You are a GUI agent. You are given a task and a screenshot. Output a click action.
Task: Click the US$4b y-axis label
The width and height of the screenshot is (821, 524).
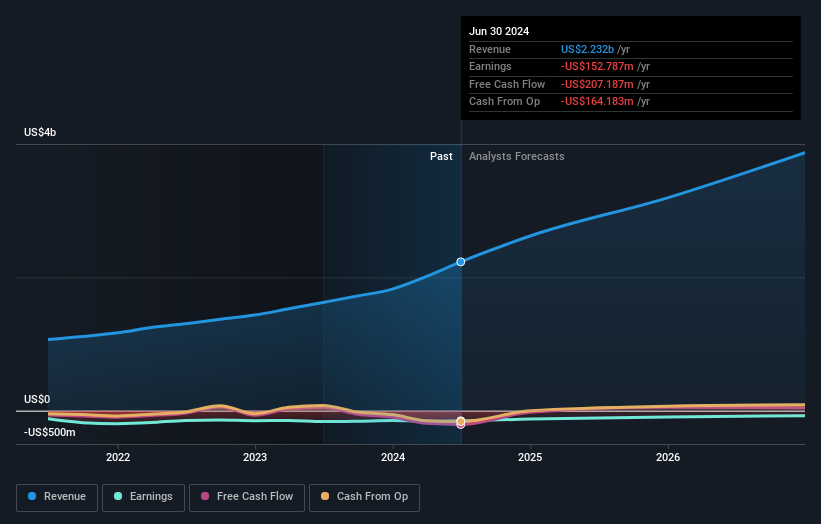click(40, 132)
